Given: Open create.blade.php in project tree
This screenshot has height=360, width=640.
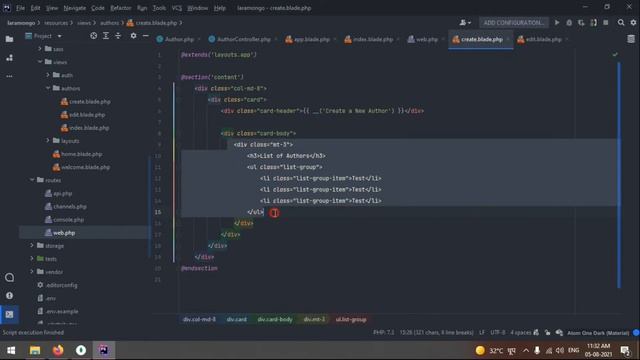Looking at the screenshot, I should [90, 102].
